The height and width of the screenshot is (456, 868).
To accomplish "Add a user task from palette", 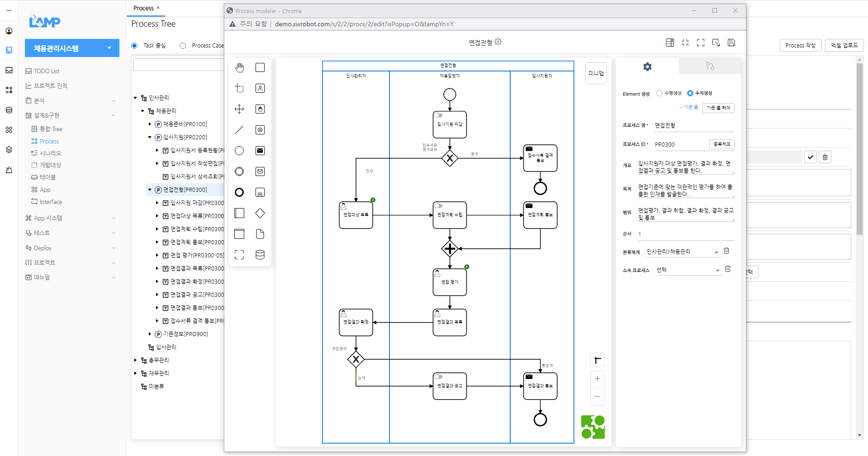I will [260, 88].
